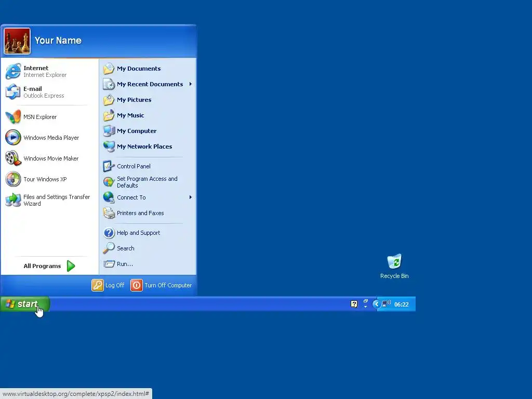
Task: Choose the My Pictures menu entry text
Action: tap(134, 100)
